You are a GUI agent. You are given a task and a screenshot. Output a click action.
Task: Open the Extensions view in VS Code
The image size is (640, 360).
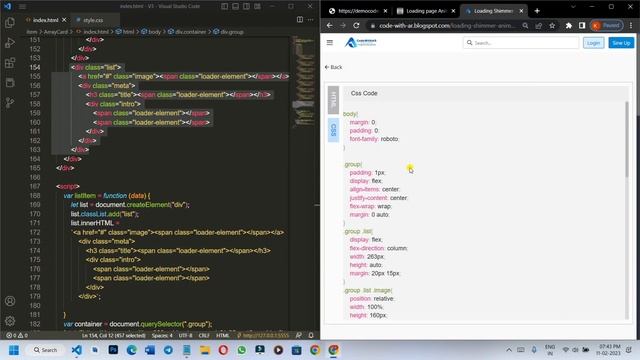point(10,63)
